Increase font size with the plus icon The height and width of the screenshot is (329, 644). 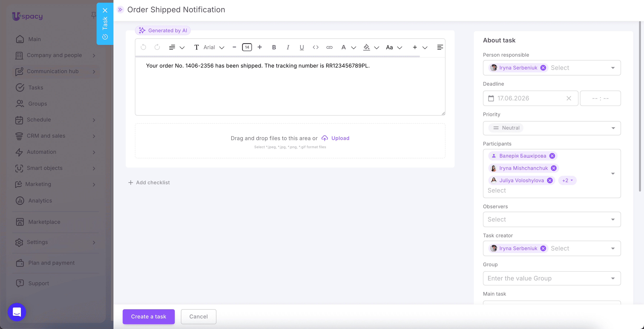pyautogui.click(x=260, y=47)
